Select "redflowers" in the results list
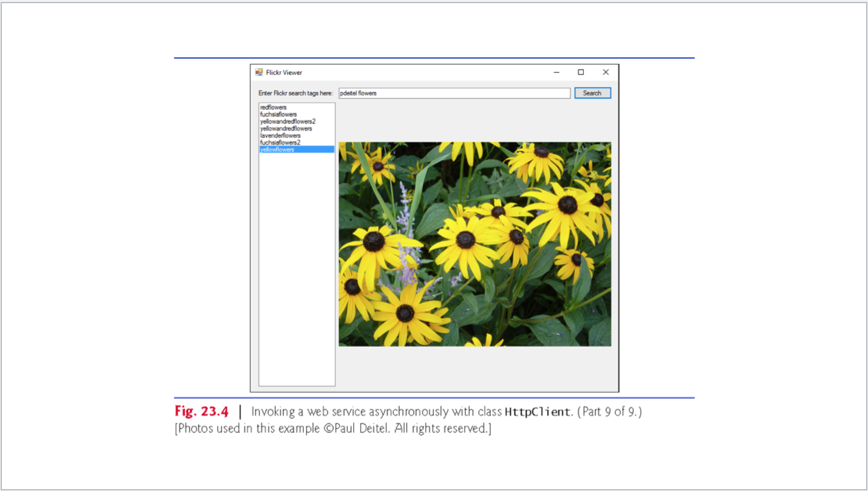This screenshot has width=868, height=491. pos(273,107)
